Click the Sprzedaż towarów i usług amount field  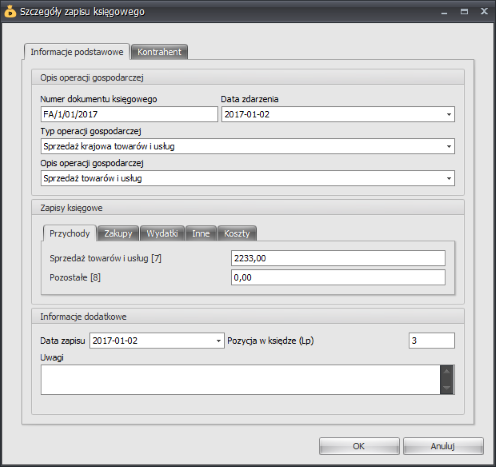338,258
